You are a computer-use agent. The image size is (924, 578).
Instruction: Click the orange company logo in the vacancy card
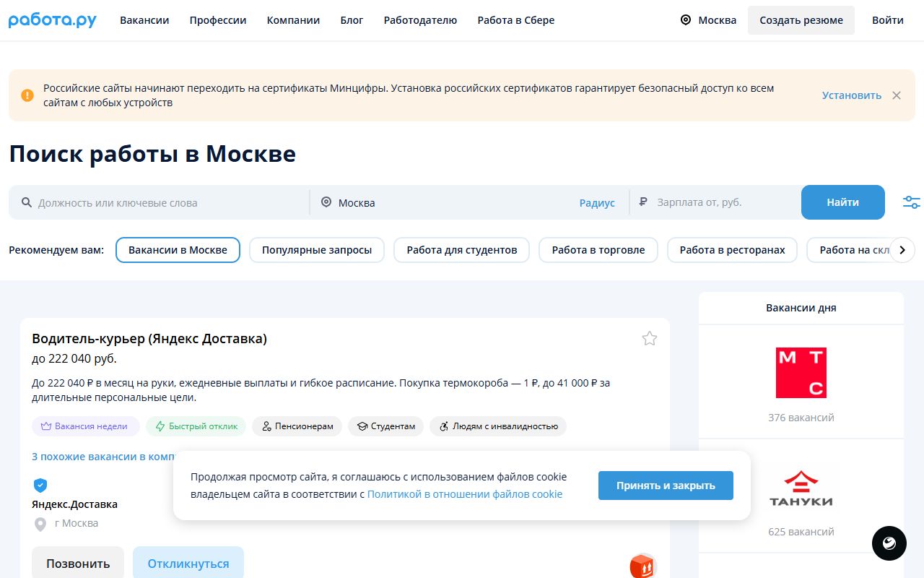(x=642, y=566)
